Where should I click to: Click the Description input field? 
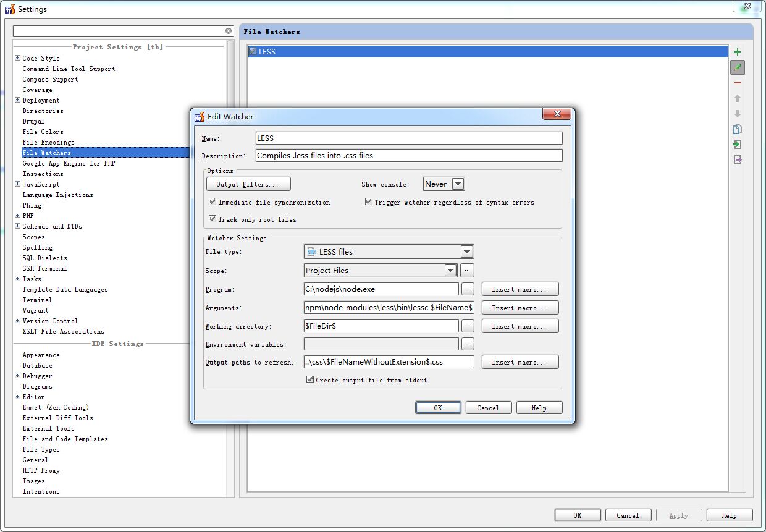point(409,156)
